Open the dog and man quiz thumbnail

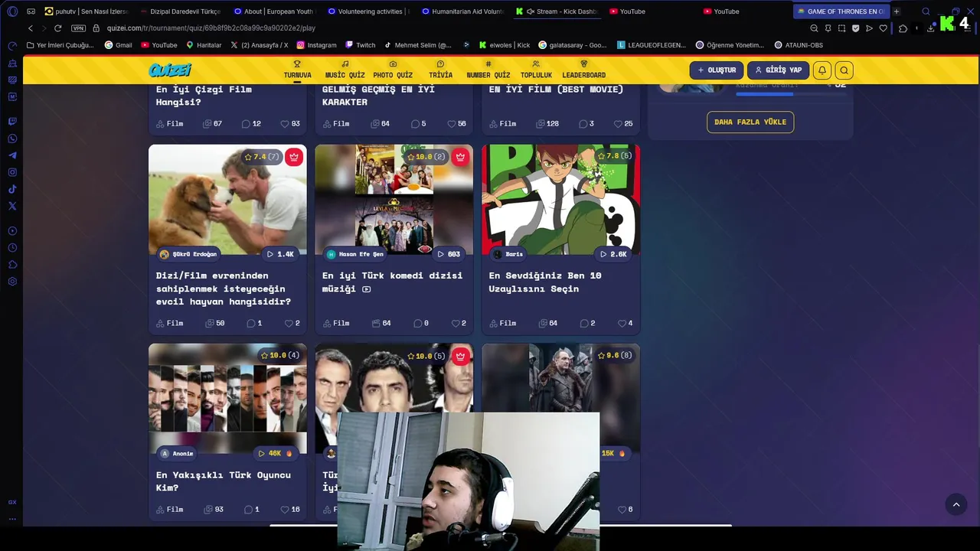pyautogui.click(x=227, y=201)
